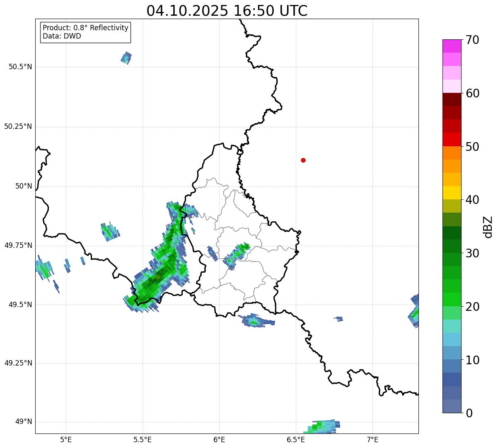Image resolution: width=498 pixels, height=448 pixels.
Task: Click the 6°E longitude label
Action: 219,439
